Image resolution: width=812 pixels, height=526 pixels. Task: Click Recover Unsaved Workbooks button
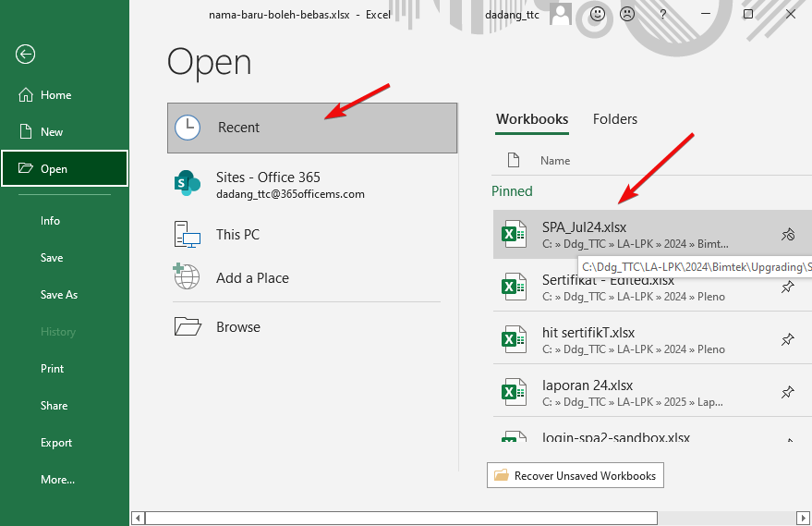point(576,476)
